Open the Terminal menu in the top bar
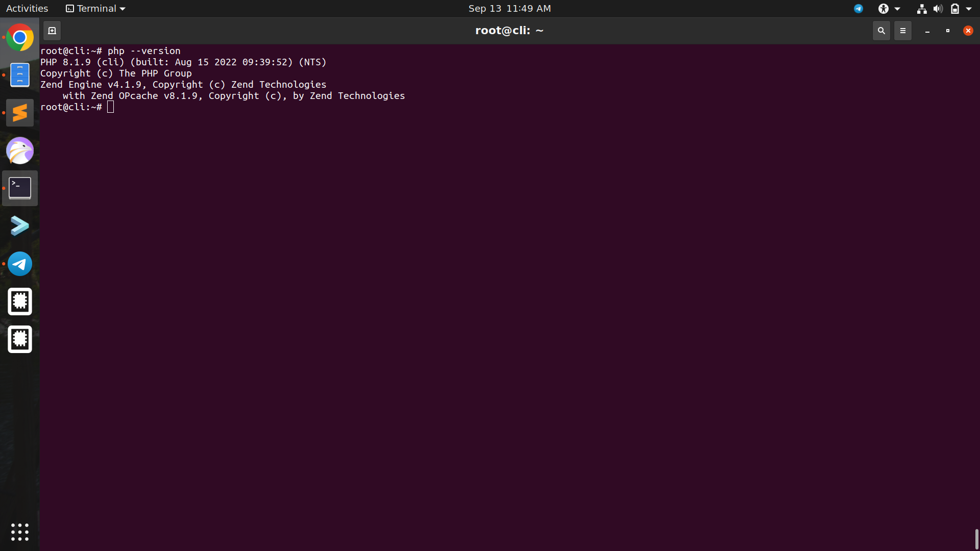The width and height of the screenshot is (980, 551). pyautogui.click(x=94, y=8)
